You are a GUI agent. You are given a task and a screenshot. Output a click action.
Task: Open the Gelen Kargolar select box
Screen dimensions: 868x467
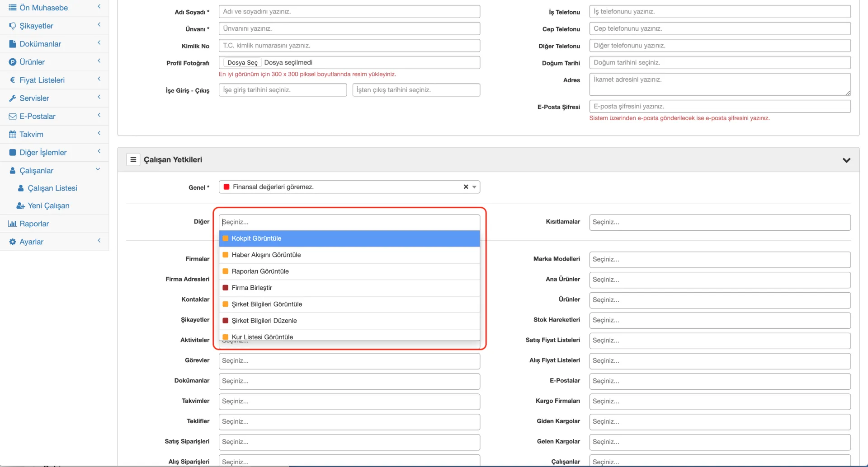(720, 442)
